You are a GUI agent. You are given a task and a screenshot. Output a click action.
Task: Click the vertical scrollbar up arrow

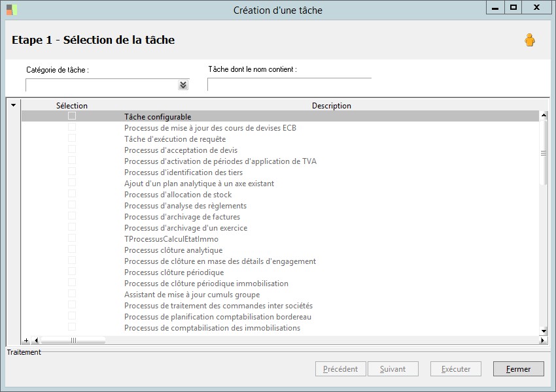coord(543,116)
